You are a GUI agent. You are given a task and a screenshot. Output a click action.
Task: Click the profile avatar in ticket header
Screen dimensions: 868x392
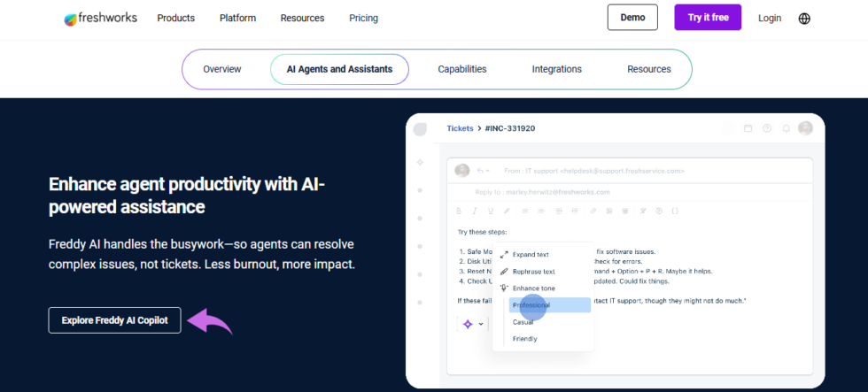(x=805, y=128)
